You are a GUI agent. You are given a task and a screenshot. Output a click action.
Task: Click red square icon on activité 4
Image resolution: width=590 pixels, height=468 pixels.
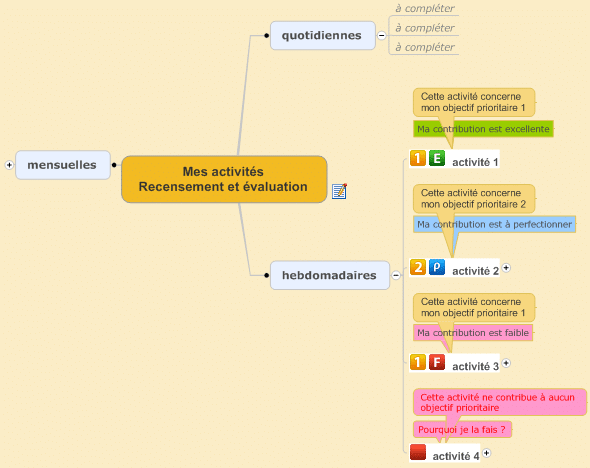418,452
